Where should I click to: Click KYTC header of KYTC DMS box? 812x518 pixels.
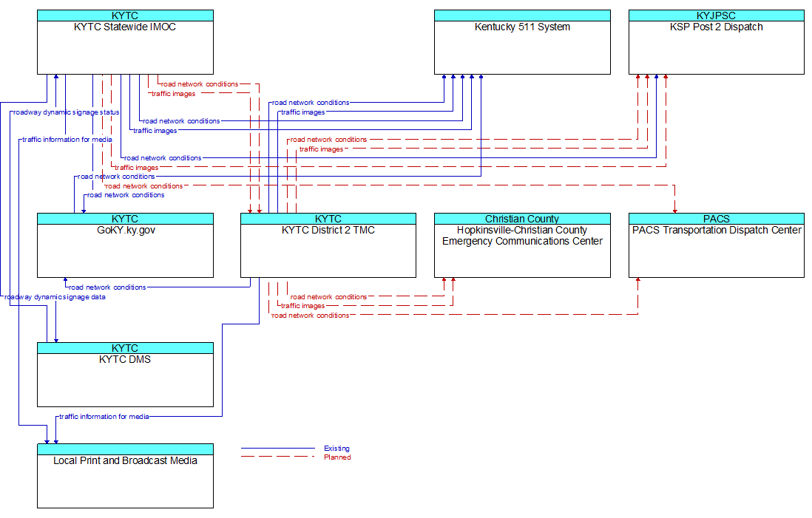click(125, 348)
